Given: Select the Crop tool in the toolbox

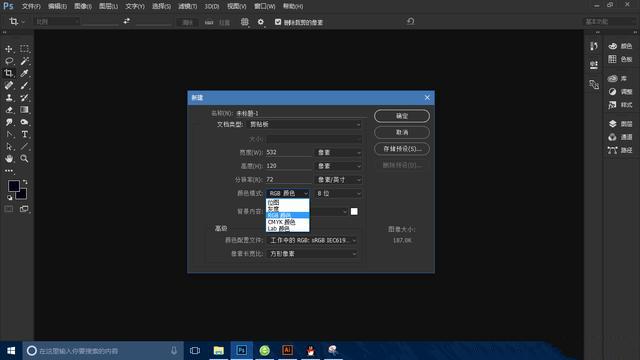Looking at the screenshot, I should [9, 73].
